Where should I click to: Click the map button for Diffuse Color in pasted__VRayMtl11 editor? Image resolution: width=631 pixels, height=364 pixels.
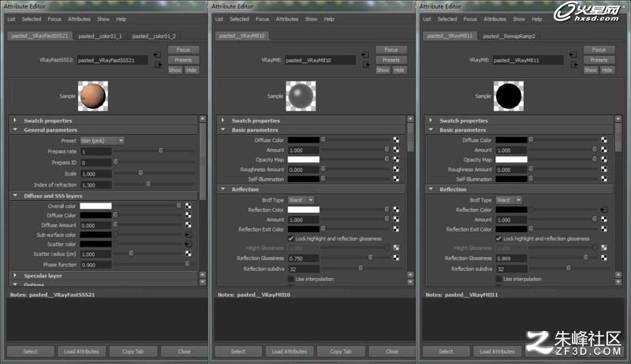[x=604, y=139]
